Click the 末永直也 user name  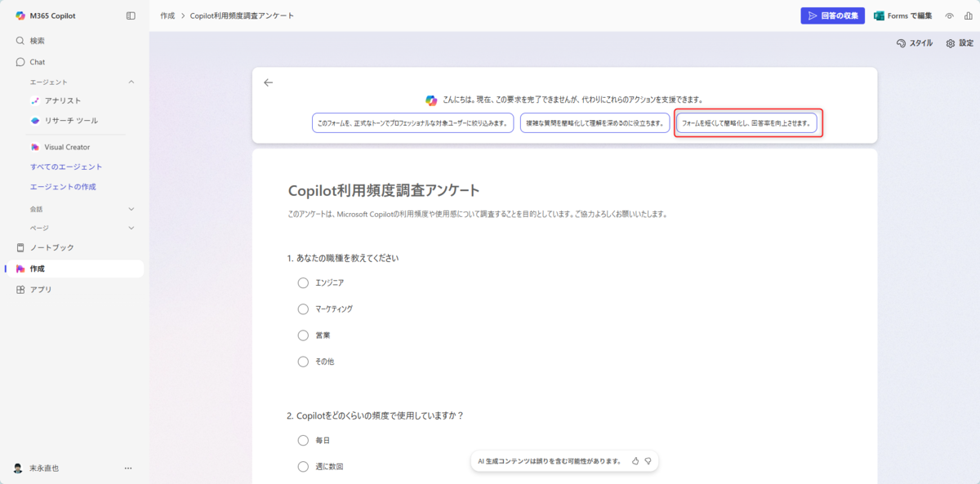44,468
